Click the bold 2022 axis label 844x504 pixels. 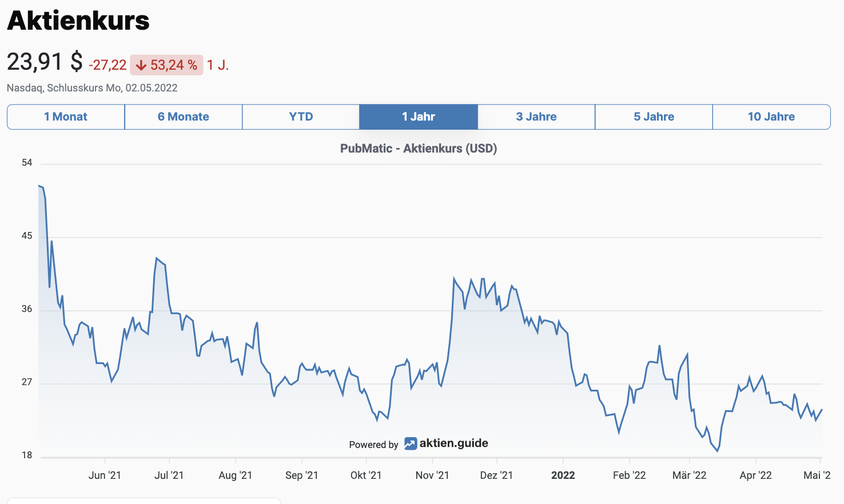click(x=563, y=475)
